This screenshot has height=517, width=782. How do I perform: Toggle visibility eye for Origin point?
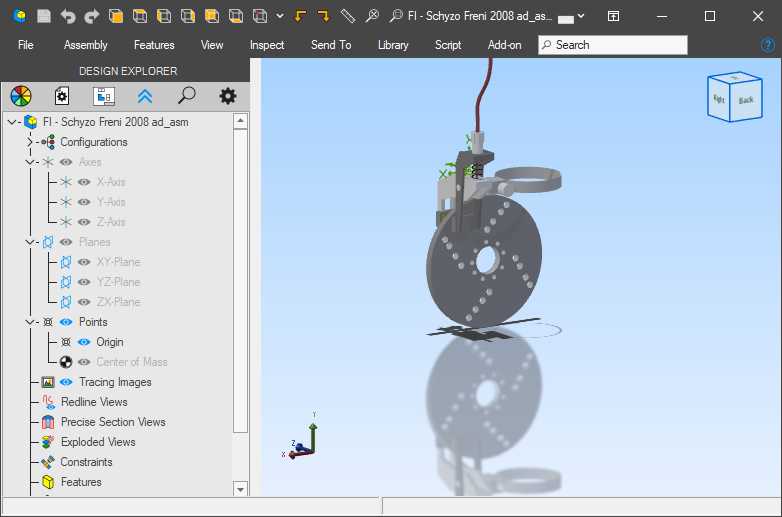pos(84,342)
